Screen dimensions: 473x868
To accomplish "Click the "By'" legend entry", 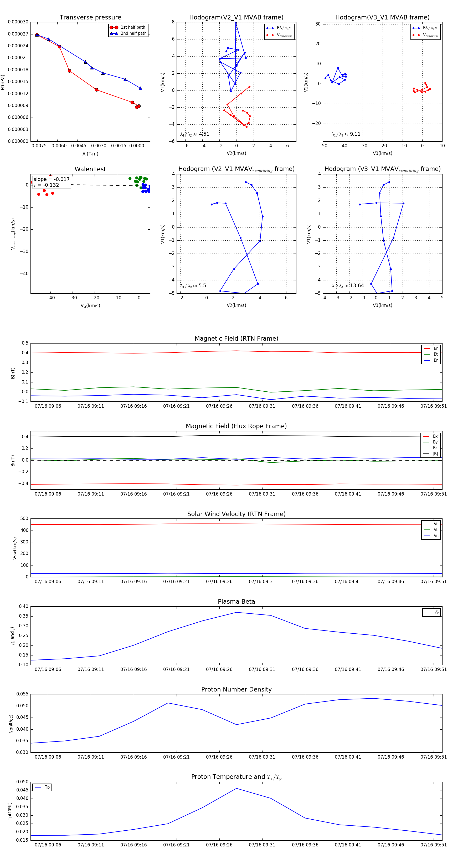I will 431,442.
